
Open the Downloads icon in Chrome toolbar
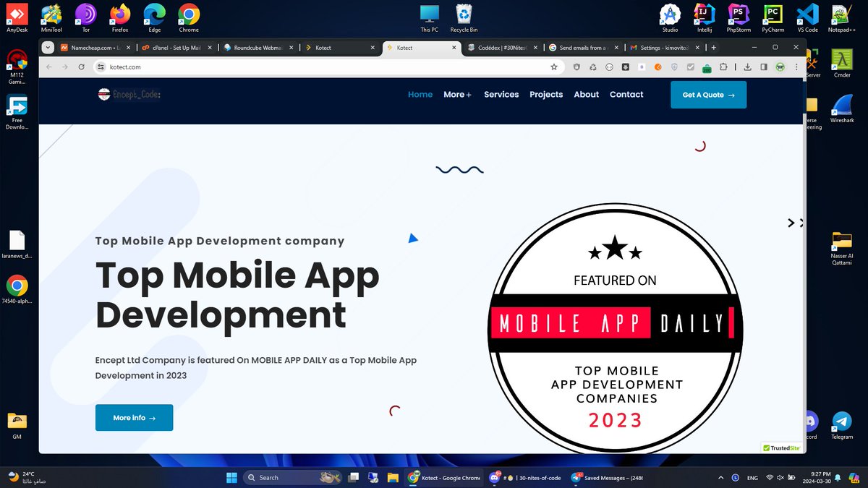click(x=746, y=66)
